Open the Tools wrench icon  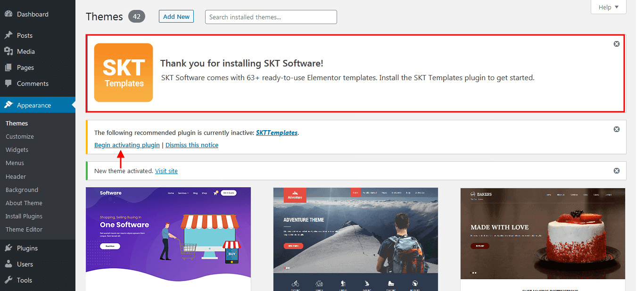tap(8, 280)
